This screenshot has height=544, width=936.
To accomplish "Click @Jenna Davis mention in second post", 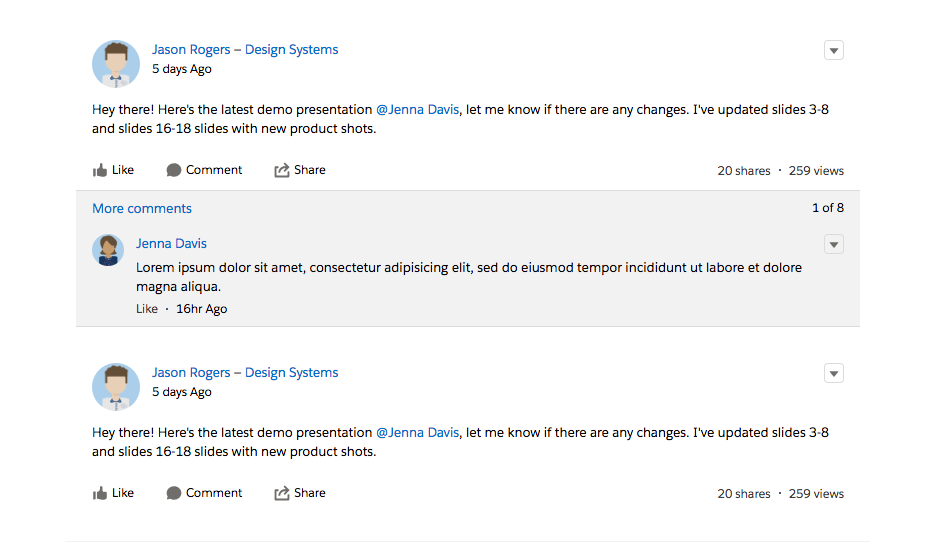I will [x=417, y=433].
